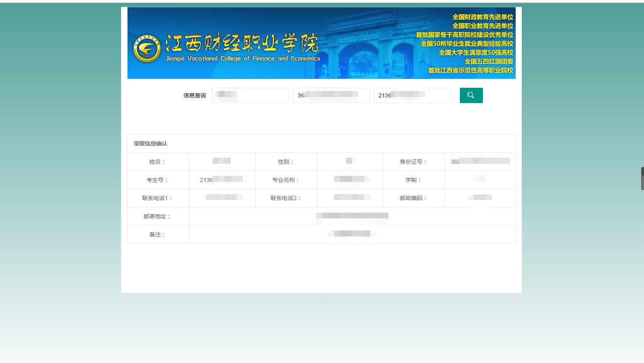Select the exam number input starting with 2136
Image resolution: width=644 pixels, height=363 pixels.
point(412,95)
